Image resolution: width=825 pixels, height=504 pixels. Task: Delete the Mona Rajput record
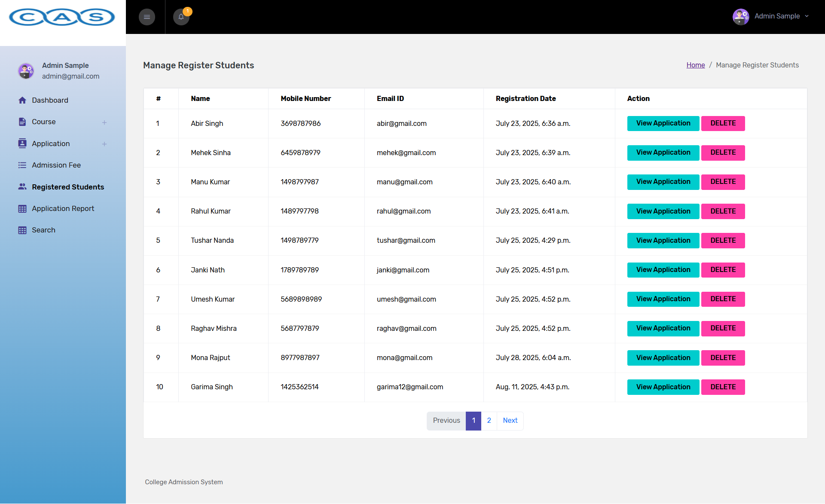pyautogui.click(x=723, y=358)
